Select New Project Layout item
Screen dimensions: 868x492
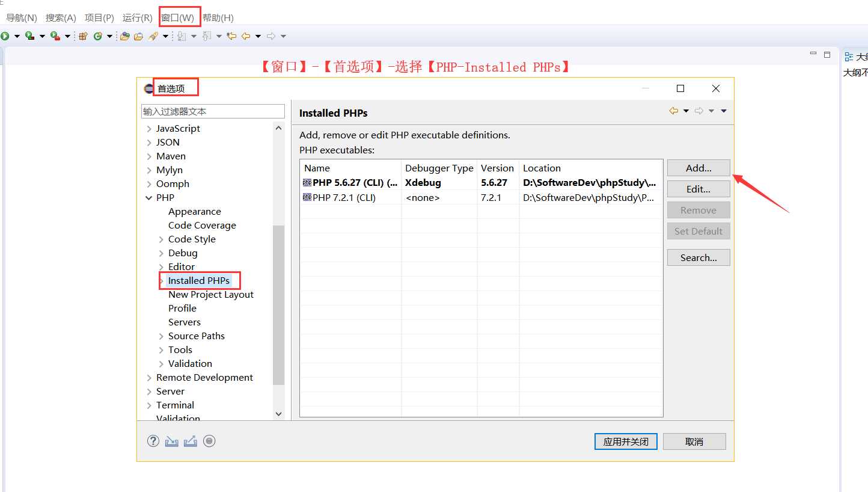[211, 294]
